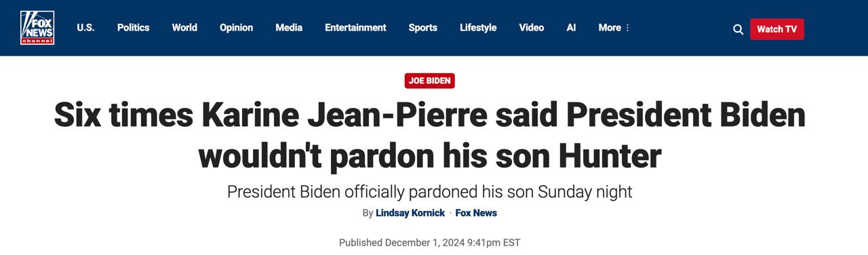Visit the Opinion section
Image resolution: width=868 pixels, height=255 pixels.
[x=236, y=28]
